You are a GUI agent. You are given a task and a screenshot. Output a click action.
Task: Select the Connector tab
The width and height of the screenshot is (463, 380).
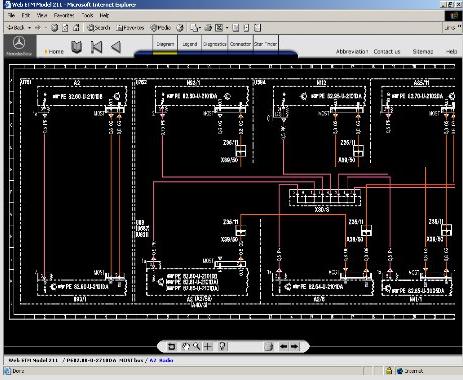click(240, 44)
